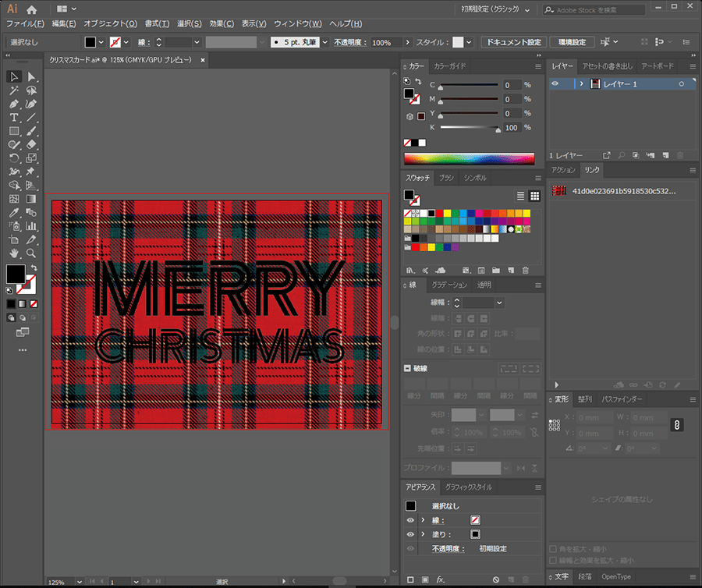Click 環境設定 button
Screen dimensions: 702x588
[x=573, y=42]
